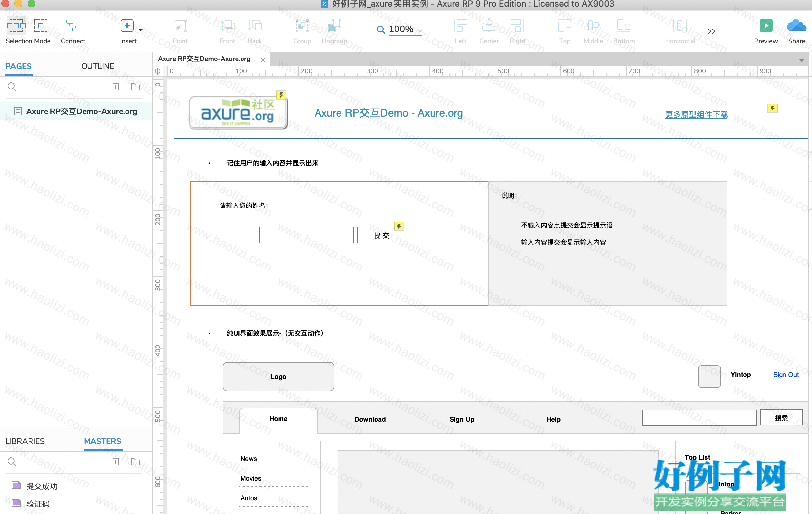This screenshot has height=514, width=812.
Task: Switch to the LIBRARIES tab
Action: [25, 441]
